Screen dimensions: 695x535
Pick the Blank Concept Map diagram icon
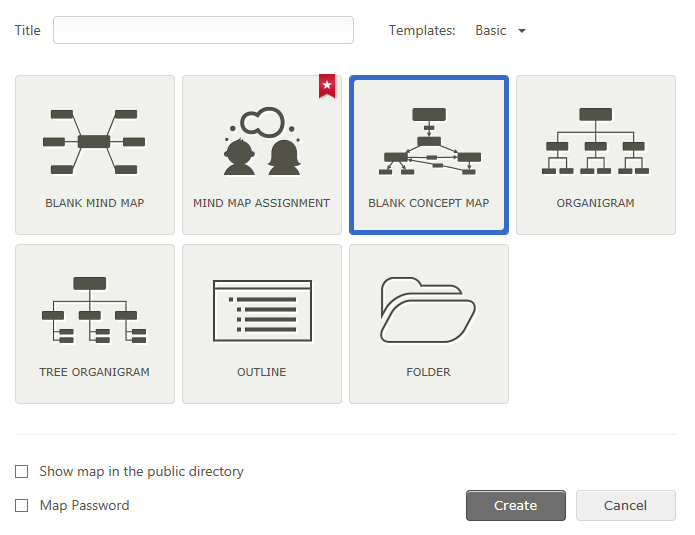pos(429,141)
